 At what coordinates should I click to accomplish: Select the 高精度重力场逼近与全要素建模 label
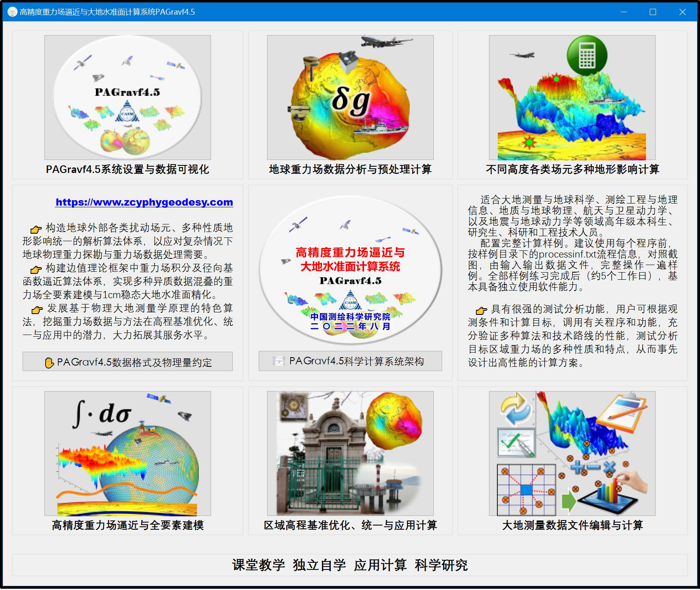(127, 525)
